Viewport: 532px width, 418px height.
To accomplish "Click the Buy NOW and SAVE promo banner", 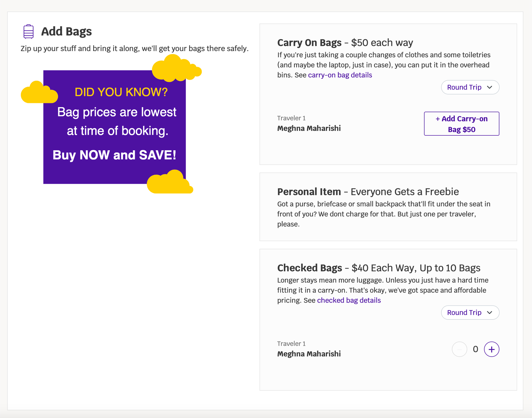I will 114,155.
